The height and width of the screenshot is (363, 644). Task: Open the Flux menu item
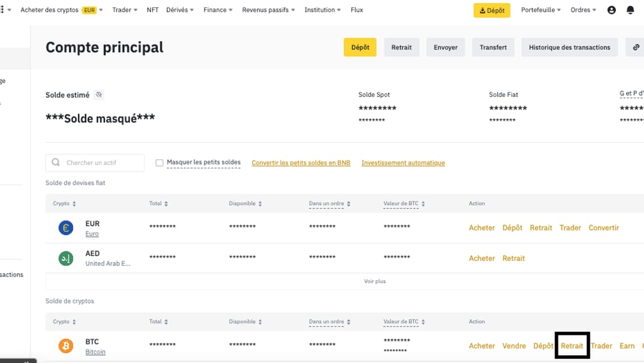[357, 10]
